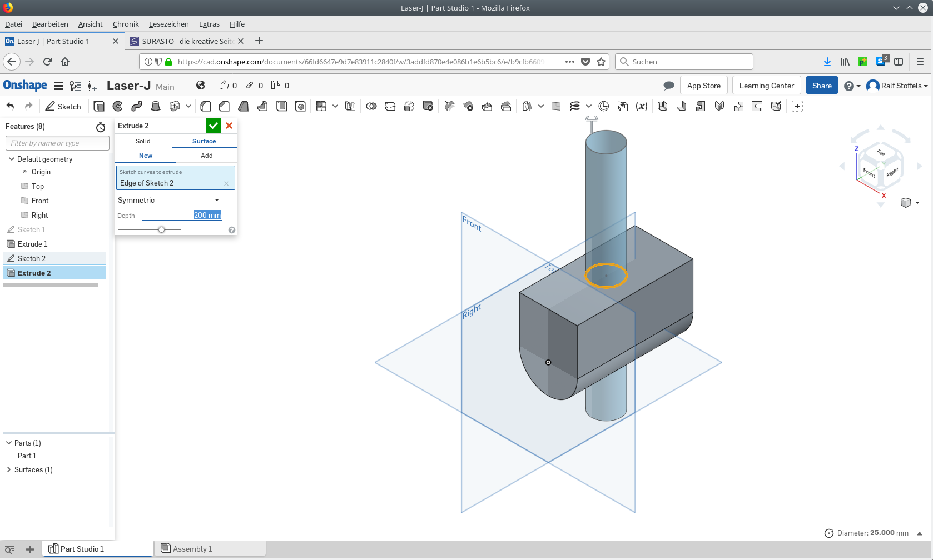Select the Loft tool
933x560 pixels.
point(156,106)
